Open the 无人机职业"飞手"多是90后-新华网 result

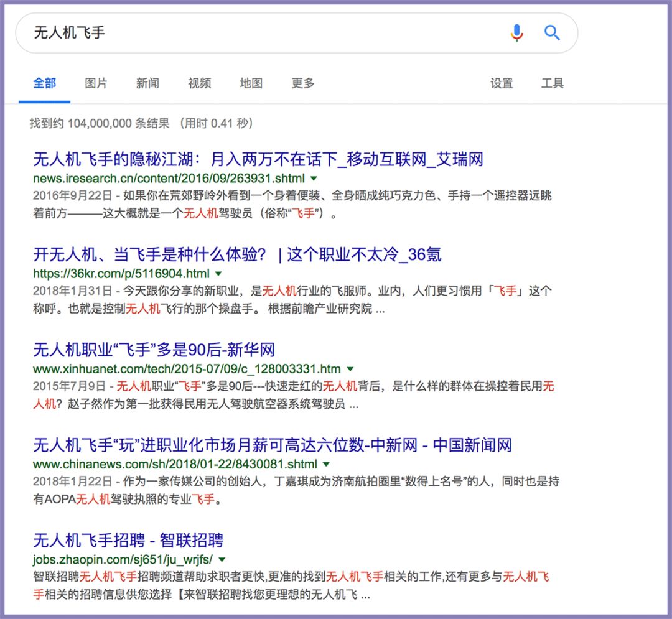(154, 350)
